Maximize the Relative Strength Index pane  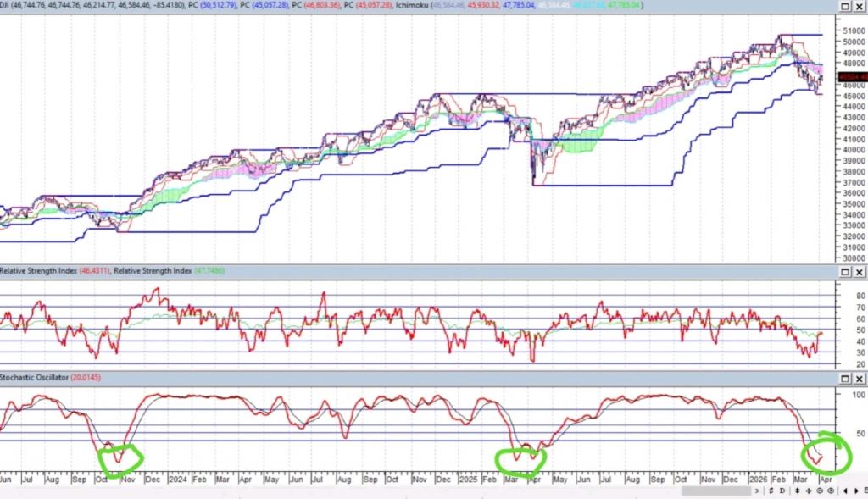(x=845, y=271)
